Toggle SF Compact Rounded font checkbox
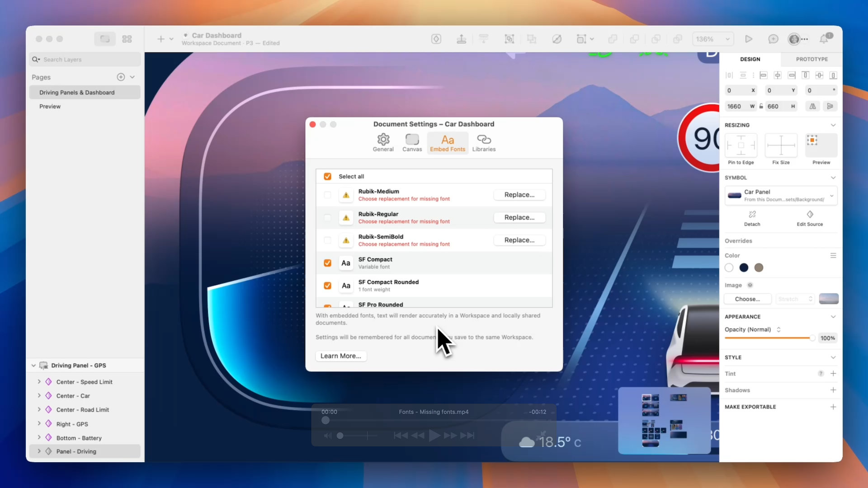Viewport: 868px width, 488px height. 327,286
